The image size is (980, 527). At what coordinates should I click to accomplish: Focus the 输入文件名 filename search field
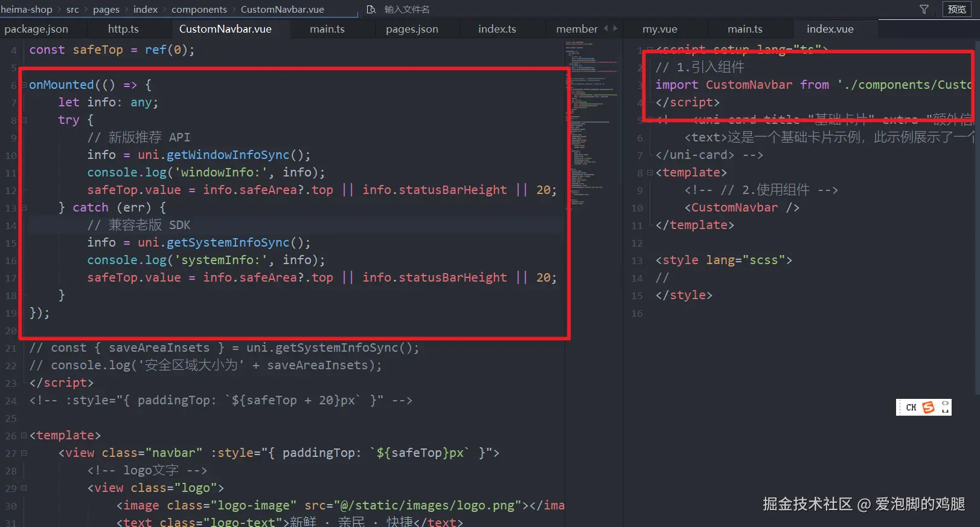(x=407, y=10)
